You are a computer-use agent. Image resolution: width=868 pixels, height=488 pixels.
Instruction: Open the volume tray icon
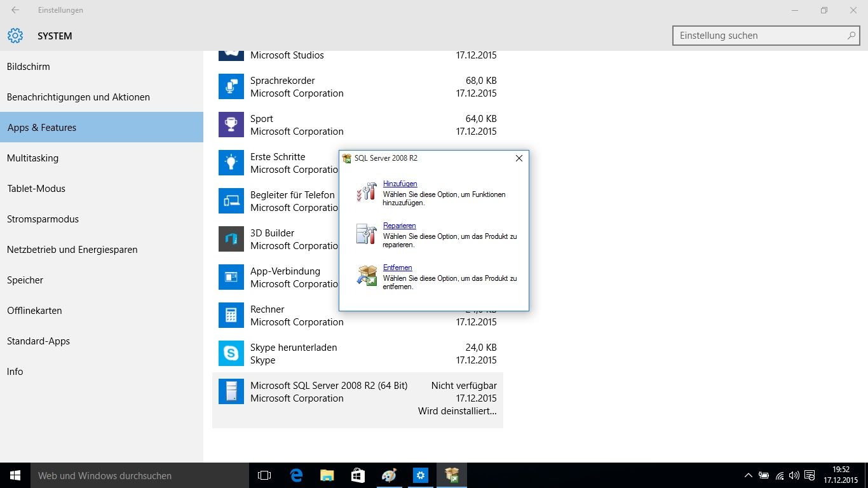pos(794,475)
